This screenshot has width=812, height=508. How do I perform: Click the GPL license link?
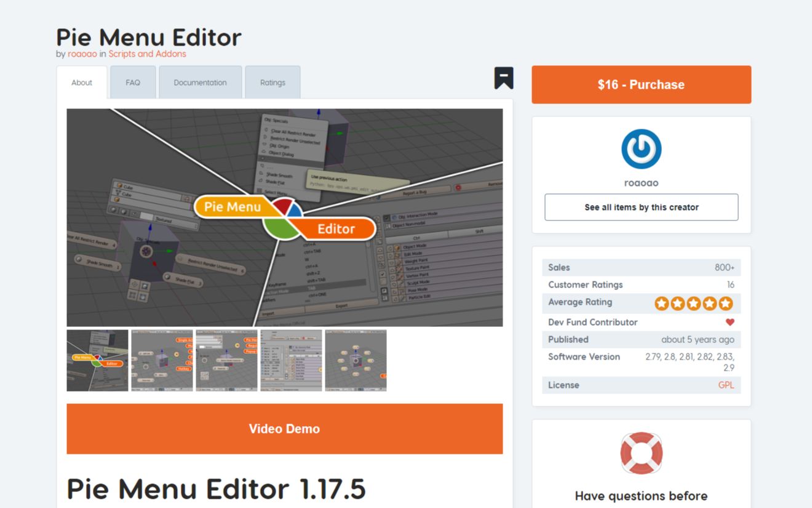coord(726,385)
